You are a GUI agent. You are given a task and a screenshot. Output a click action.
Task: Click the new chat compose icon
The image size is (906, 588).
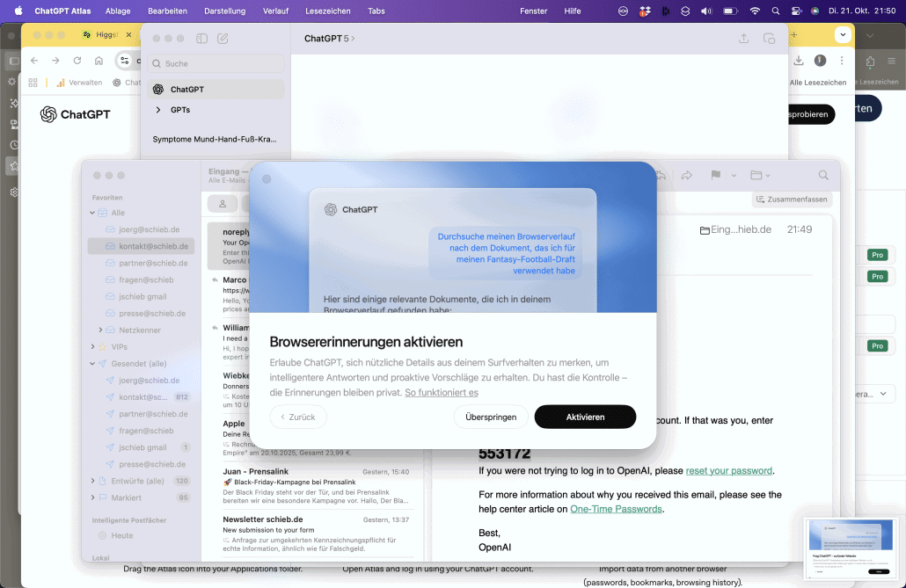[x=223, y=39]
